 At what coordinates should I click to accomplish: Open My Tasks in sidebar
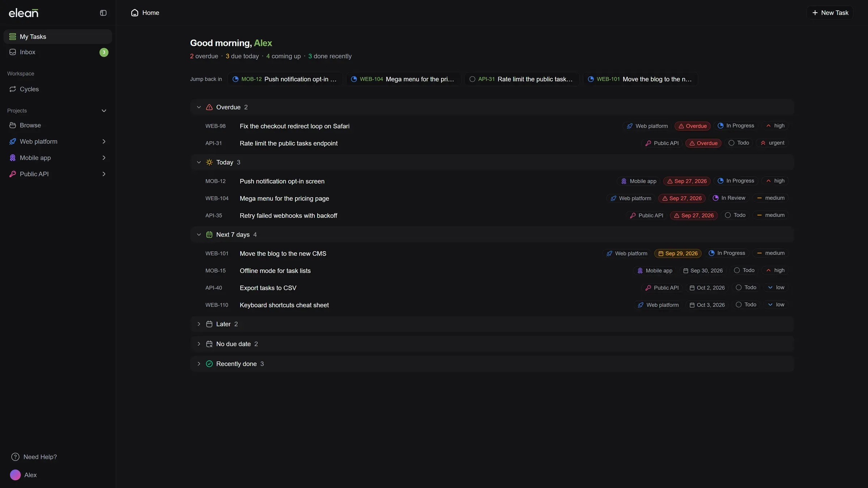58,37
